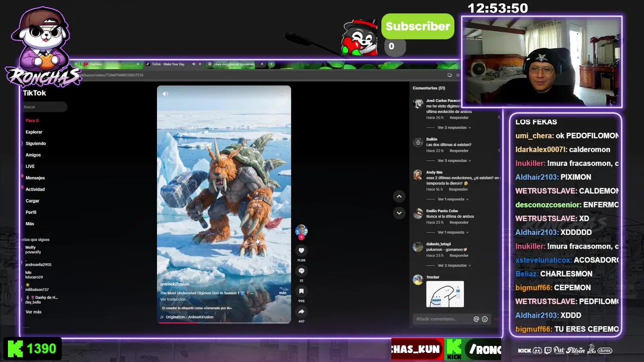This screenshot has width=644, height=362.
Task: Open comments via speech bubble icon
Action: [301, 271]
